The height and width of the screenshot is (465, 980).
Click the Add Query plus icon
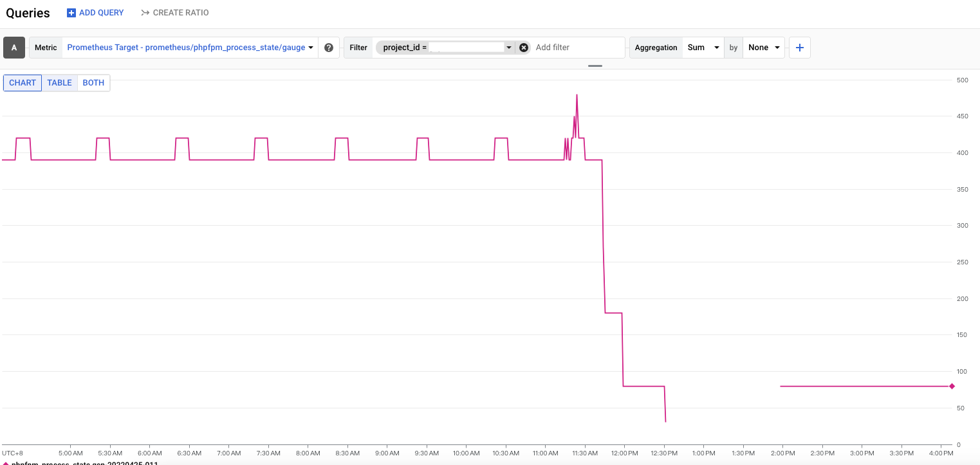coord(71,13)
